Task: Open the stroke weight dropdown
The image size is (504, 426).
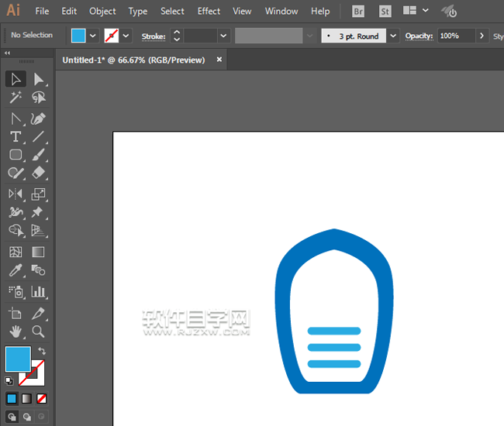Action: pyautogui.click(x=223, y=36)
